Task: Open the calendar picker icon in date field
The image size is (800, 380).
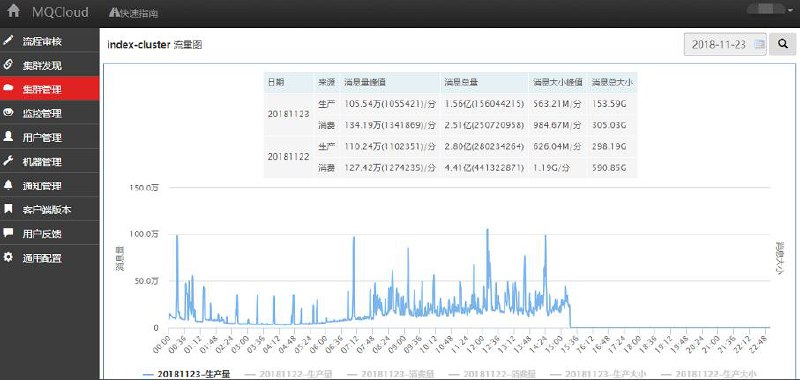Action: [759, 44]
